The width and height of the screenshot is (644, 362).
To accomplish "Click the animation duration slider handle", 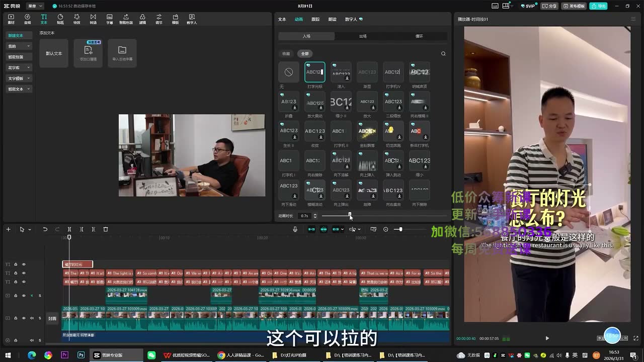I will (350, 216).
